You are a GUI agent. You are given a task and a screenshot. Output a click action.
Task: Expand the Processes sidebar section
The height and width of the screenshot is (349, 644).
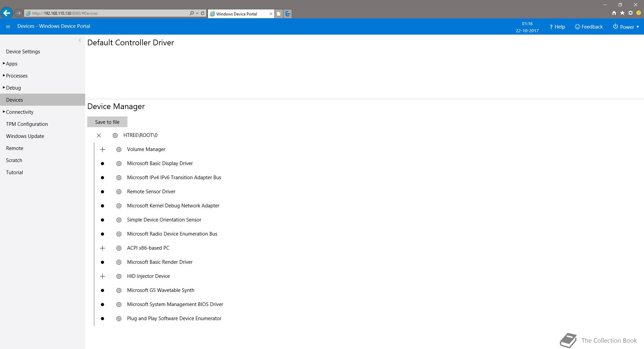point(4,76)
